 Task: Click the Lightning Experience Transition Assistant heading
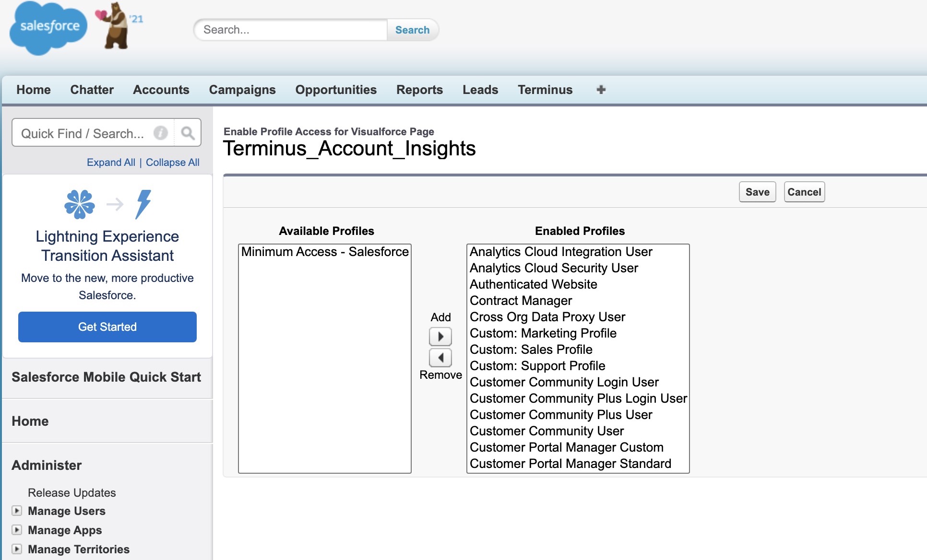pyautogui.click(x=107, y=246)
